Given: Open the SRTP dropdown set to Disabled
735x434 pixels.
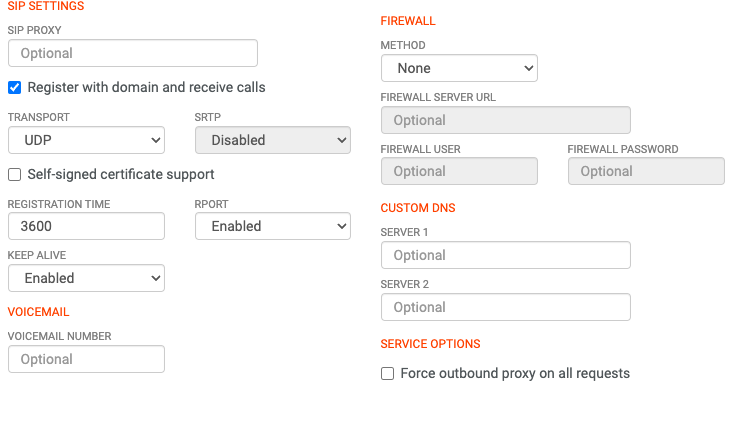Looking at the screenshot, I should coord(272,140).
